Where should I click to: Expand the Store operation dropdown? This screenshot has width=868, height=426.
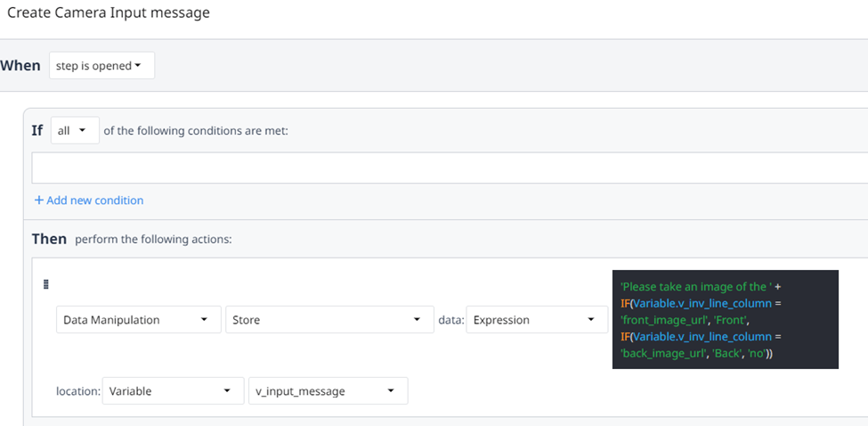coord(327,320)
